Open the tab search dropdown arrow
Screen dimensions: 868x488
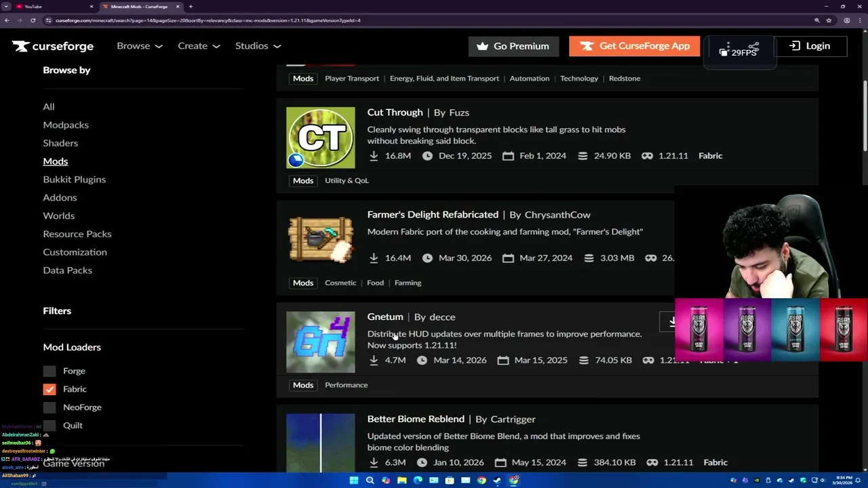[x=6, y=6]
